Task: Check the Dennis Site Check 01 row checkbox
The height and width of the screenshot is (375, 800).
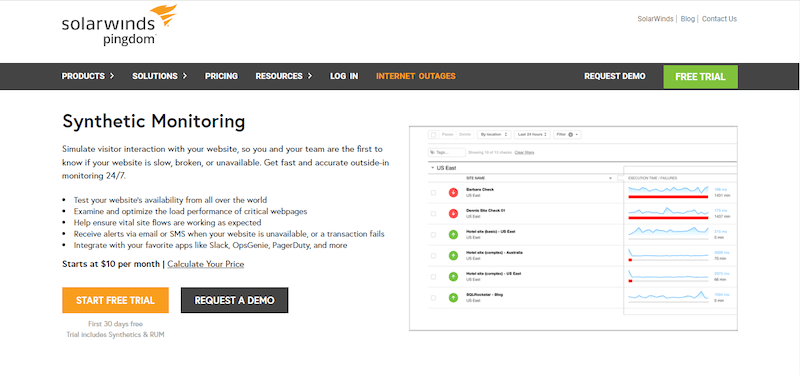Action: pos(434,213)
